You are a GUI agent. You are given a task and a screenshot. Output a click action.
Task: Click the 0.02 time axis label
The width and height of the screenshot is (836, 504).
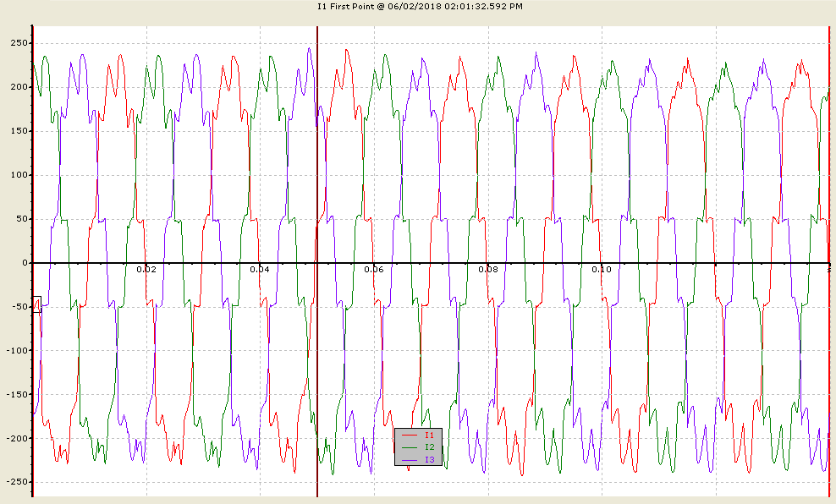click(146, 270)
